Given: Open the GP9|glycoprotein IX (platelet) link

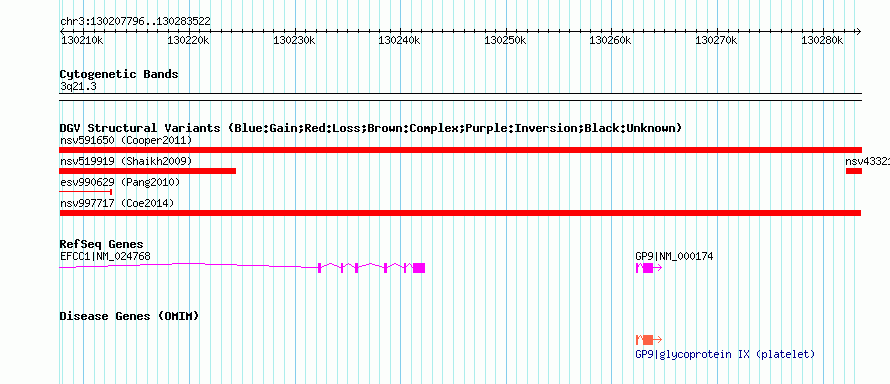Looking at the screenshot, I should pos(725,355).
